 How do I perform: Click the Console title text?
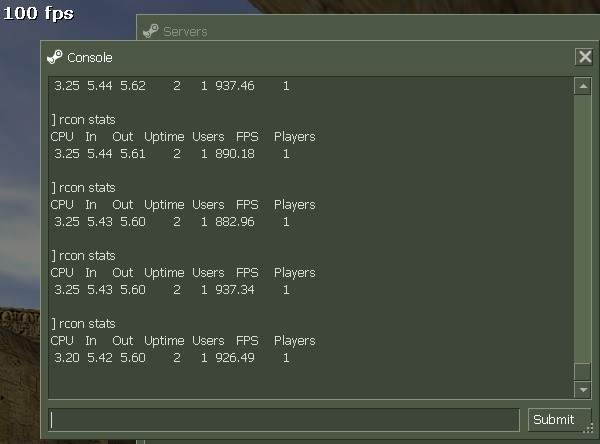[x=90, y=58]
